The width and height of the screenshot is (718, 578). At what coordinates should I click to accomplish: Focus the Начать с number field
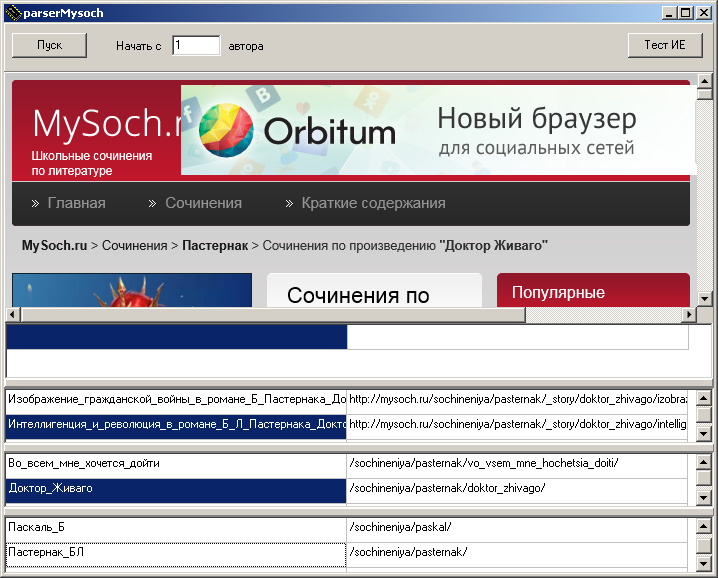[196, 45]
